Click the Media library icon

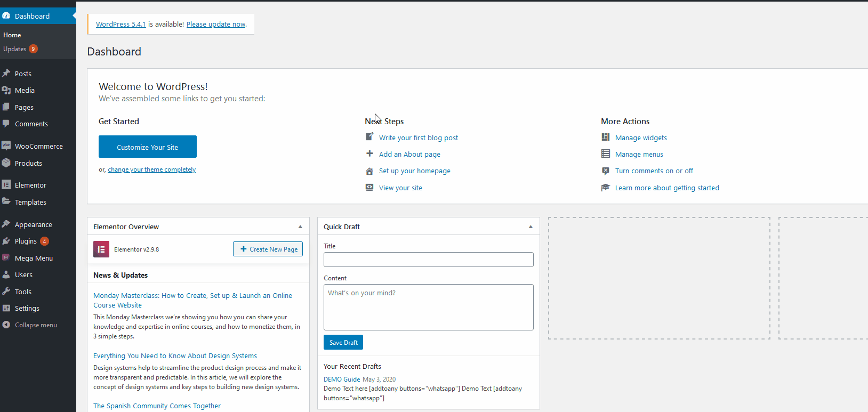[6, 90]
